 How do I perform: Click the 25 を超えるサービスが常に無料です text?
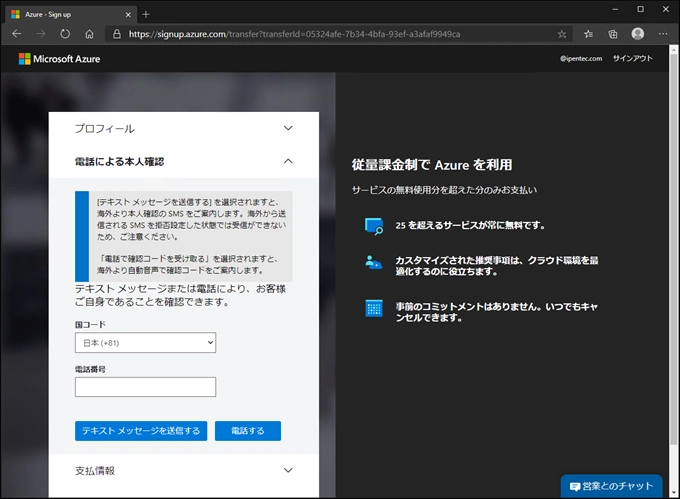470,225
